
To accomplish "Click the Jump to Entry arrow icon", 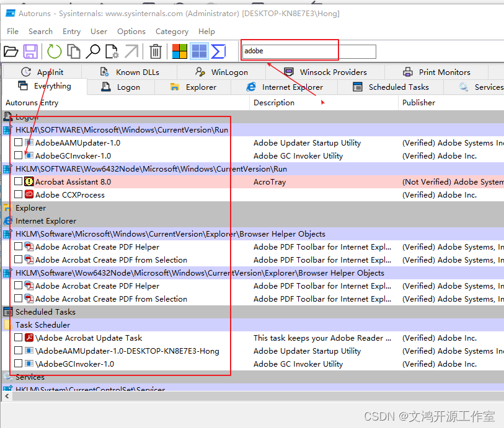I will (132, 51).
